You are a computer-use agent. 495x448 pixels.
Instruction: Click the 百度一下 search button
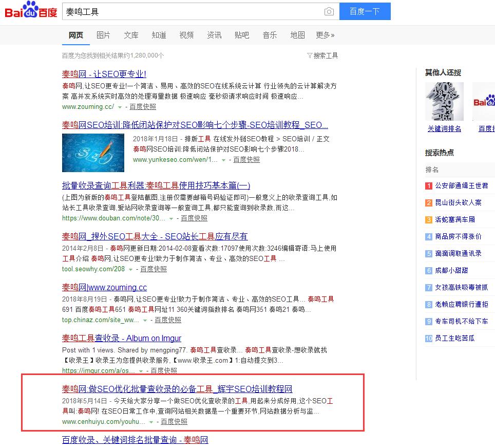[365, 11]
